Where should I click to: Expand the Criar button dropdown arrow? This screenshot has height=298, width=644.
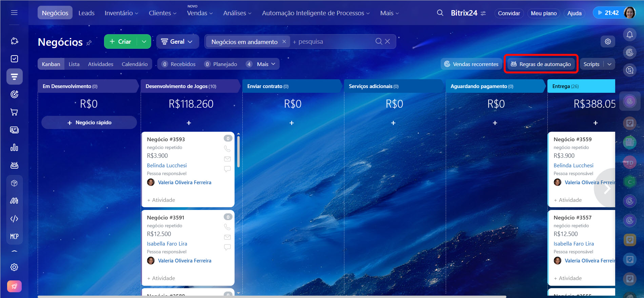144,41
